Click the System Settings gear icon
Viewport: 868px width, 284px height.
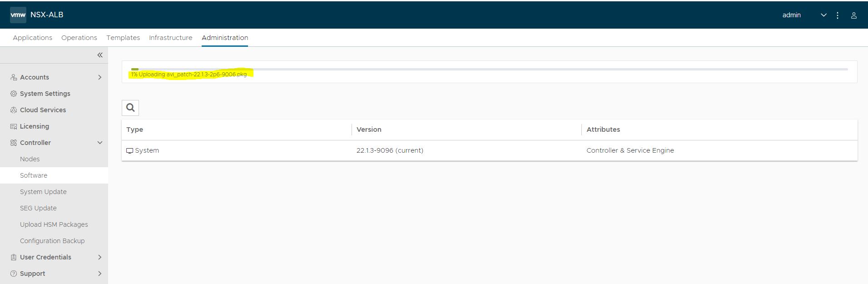(x=14, y=94)
